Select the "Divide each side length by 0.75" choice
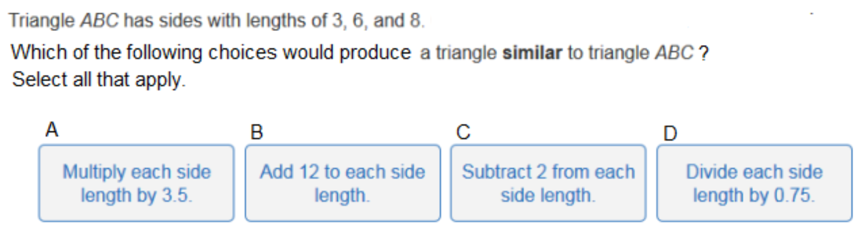 tap(754, 183)
